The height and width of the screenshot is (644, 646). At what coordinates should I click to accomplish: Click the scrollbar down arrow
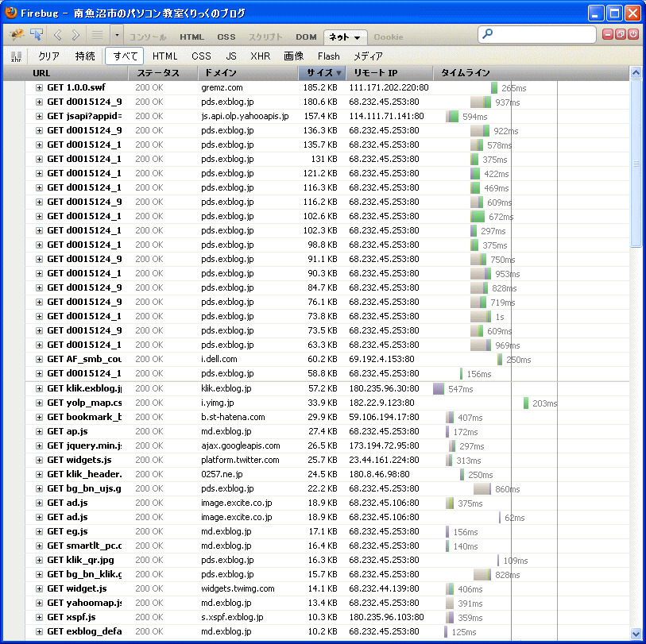click(636, 634)
